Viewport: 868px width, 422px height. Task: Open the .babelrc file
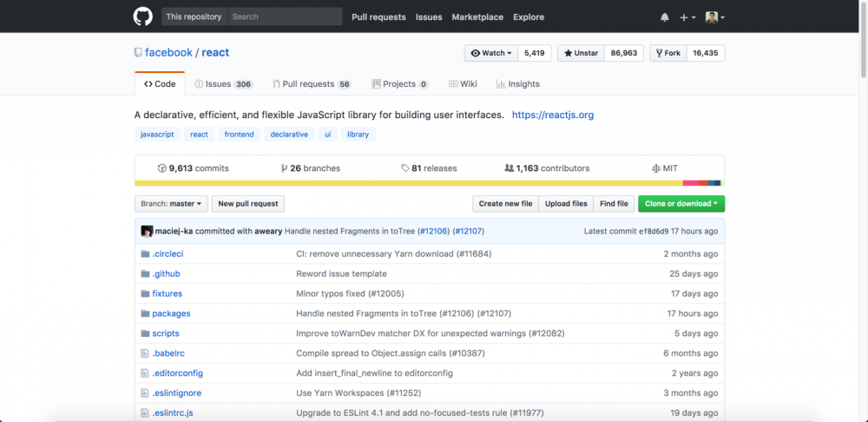point(168,353)
